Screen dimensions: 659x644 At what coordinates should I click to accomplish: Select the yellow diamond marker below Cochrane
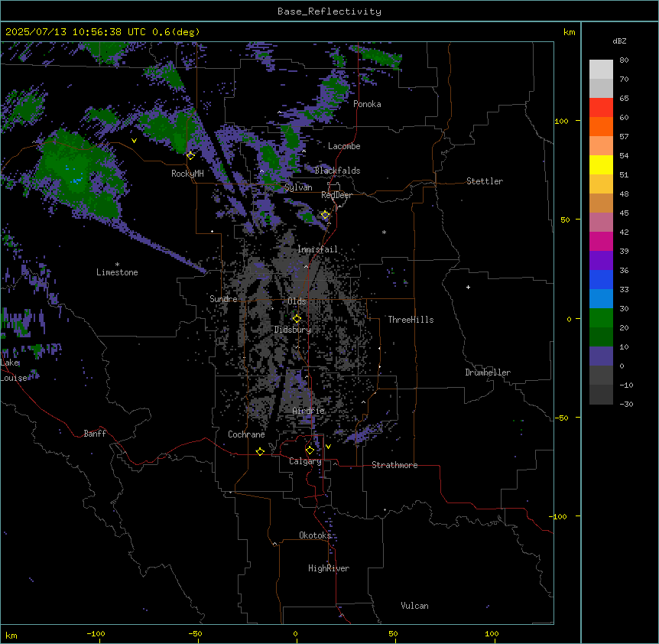[260, 451]
